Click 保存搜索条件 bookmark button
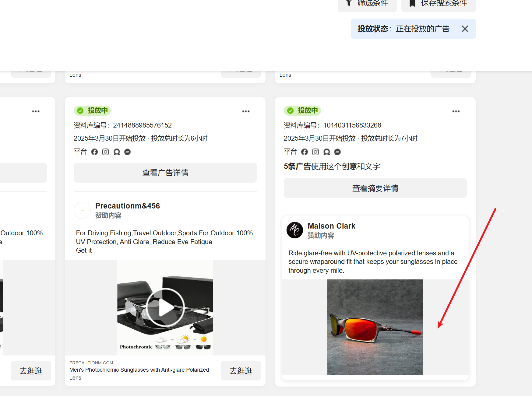532x396 pixels. [x=439, y=4]
